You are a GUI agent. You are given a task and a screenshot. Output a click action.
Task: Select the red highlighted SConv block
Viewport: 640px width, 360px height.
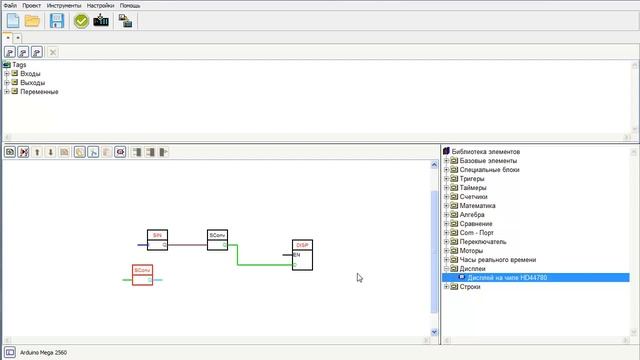(x=142, y=275)
